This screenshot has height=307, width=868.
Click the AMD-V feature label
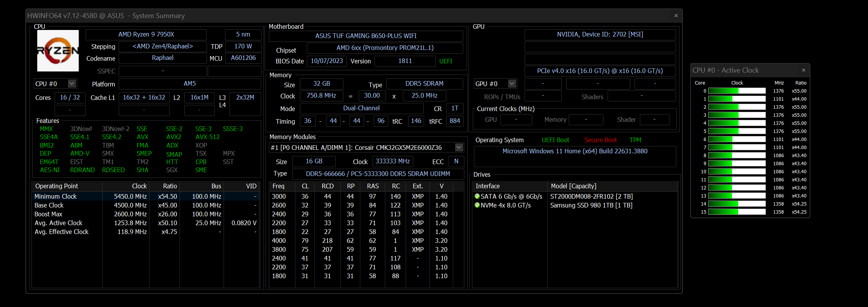80,154
